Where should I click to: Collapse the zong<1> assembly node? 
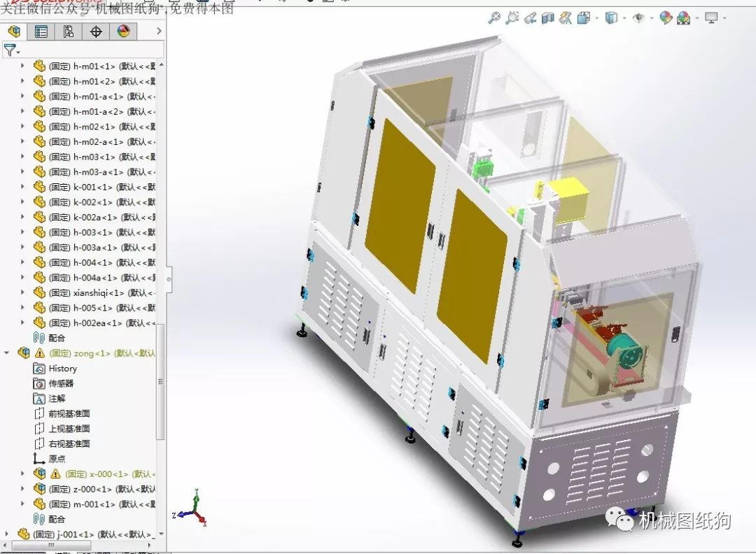coord(7,353)
